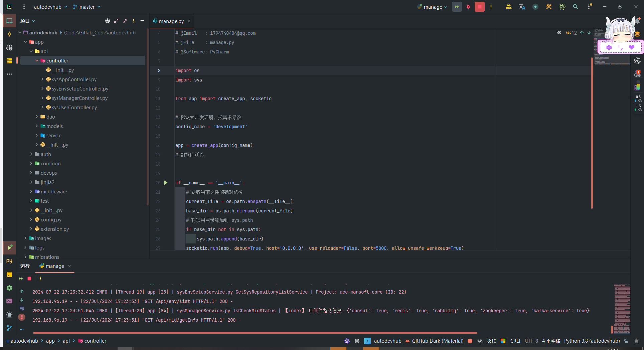Change the CRLF line separator
This screenshot has height=350, width=644.
pyautogui.click(x=515, y=341)
